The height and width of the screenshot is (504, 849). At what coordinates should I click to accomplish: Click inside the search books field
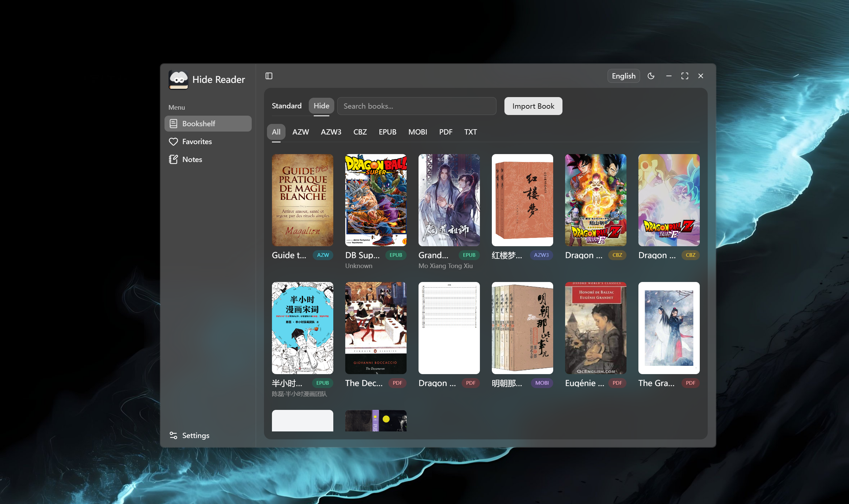coord(416,106)
